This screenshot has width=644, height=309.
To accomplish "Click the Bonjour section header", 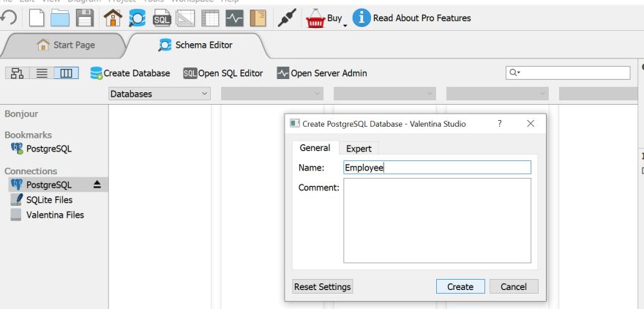I will (x=21, y=113).
